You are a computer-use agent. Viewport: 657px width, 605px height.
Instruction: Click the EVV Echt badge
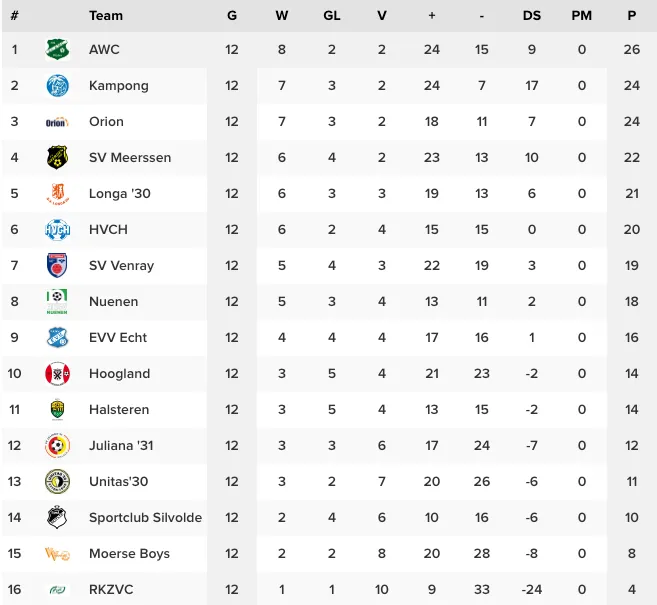tap(57, 338)
